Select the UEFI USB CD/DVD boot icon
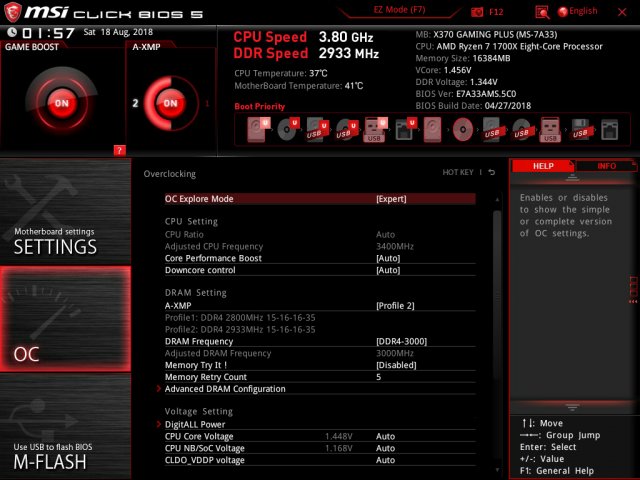 (347, 130)
